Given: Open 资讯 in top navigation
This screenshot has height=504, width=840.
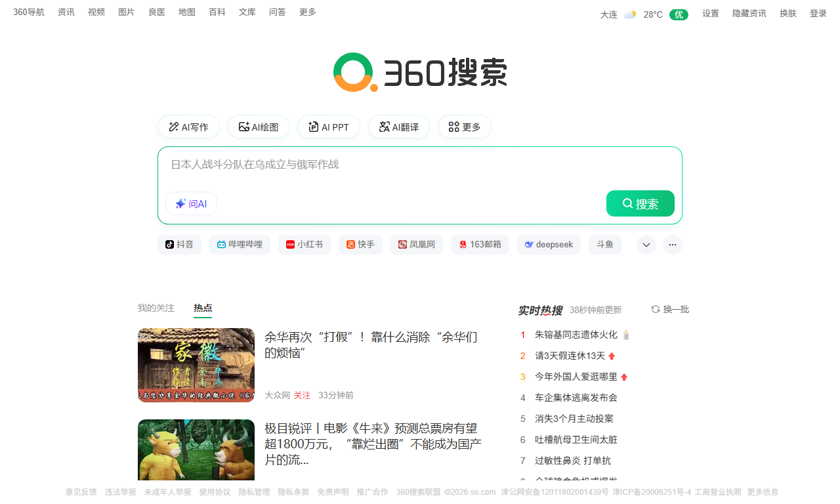Looking at the screenshot, I should pos(66,12).
